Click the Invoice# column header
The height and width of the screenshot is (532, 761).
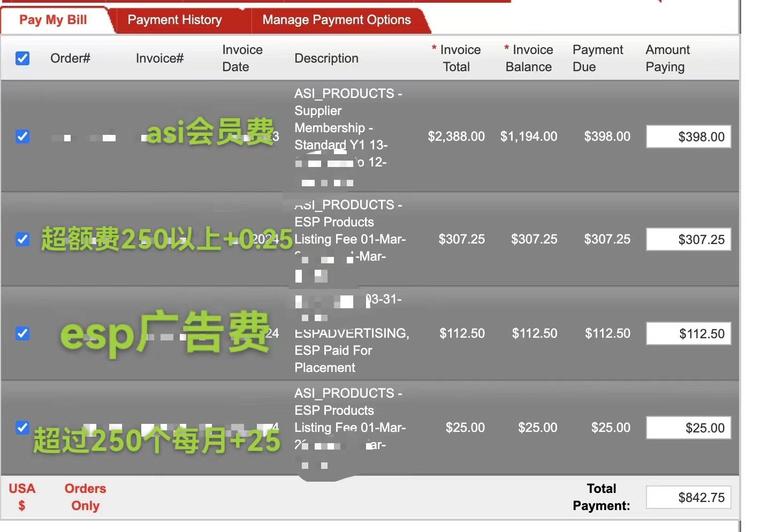(159, 58)
